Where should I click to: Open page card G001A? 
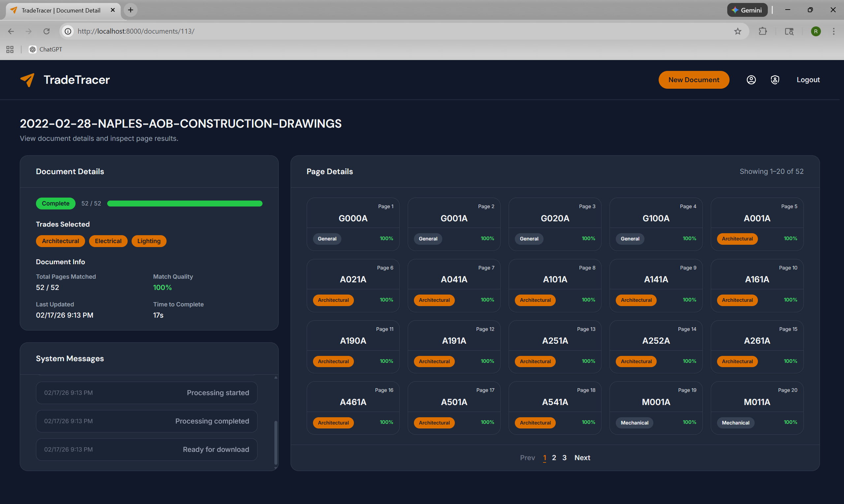454,224
